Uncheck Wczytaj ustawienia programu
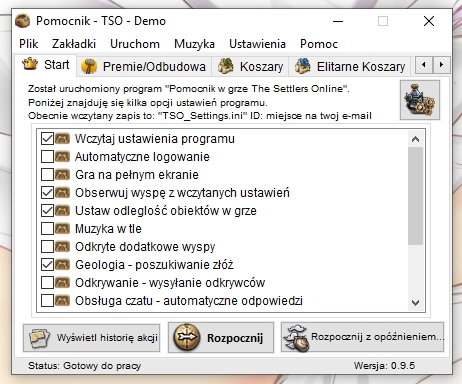Screen dimensions: 462x384 47,138
